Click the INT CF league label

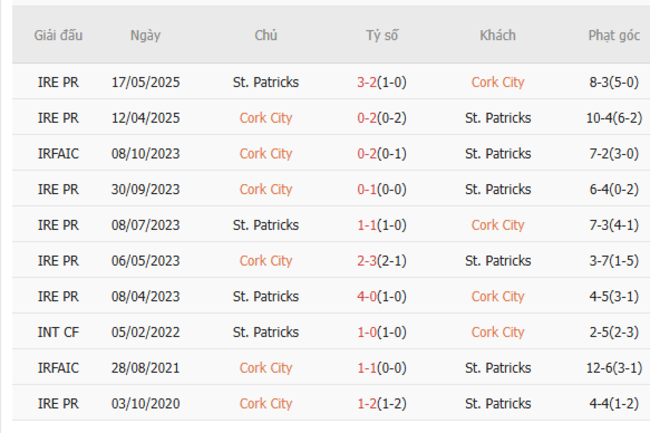[58, 332]
